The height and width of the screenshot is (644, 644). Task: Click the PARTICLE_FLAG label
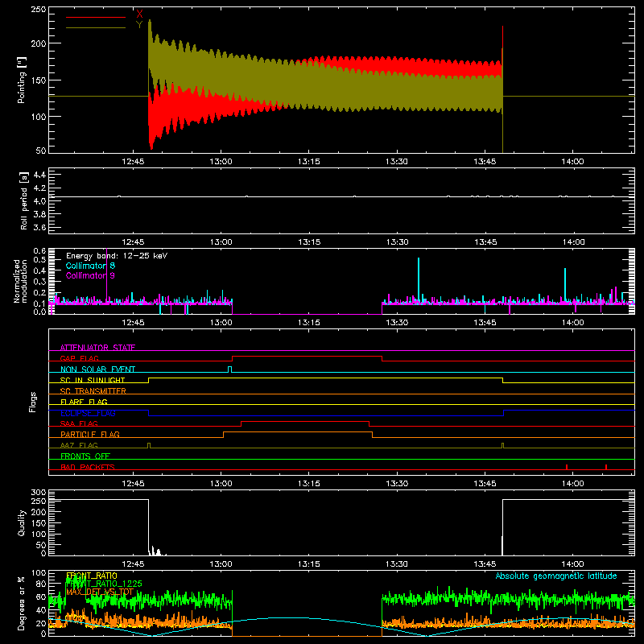point(90,434)
